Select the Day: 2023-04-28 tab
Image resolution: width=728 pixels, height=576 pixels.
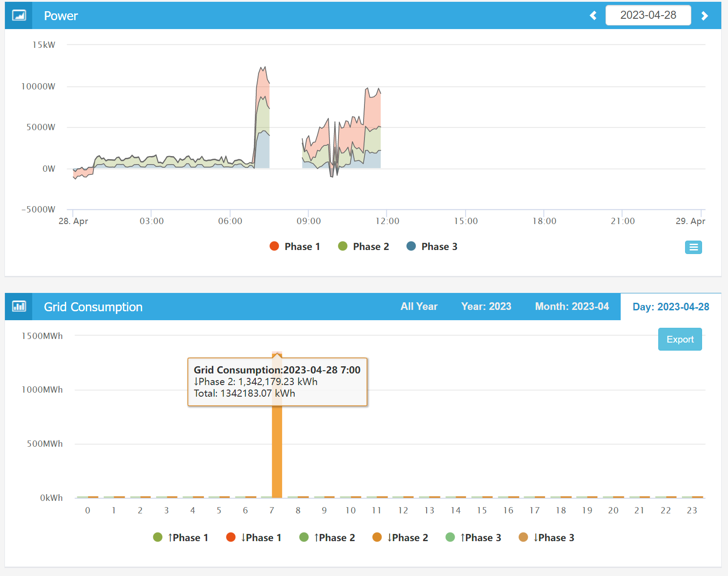click(670, 307)
